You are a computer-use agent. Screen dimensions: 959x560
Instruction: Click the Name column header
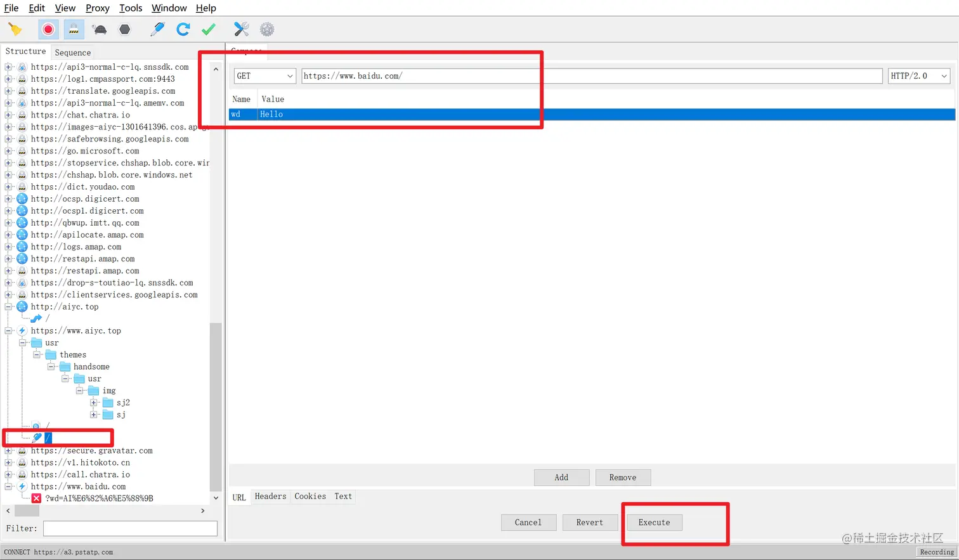coord(242,99)
